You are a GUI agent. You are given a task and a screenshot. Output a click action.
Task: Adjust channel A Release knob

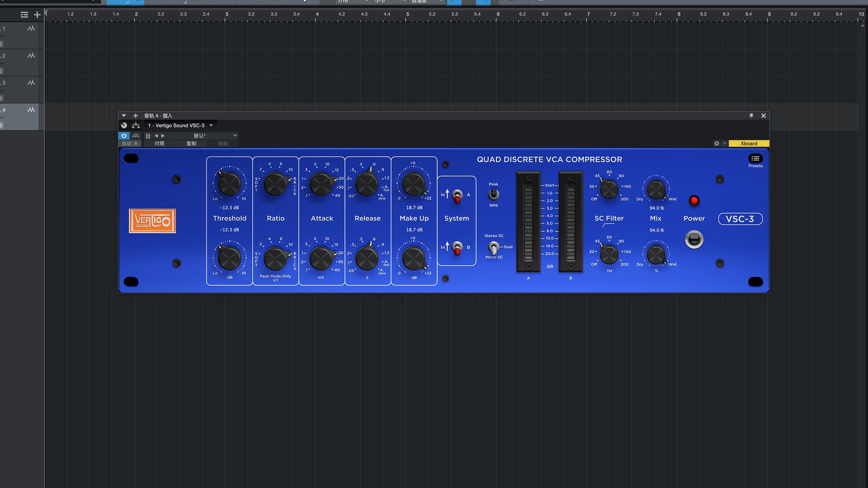[x=367, y=184]
